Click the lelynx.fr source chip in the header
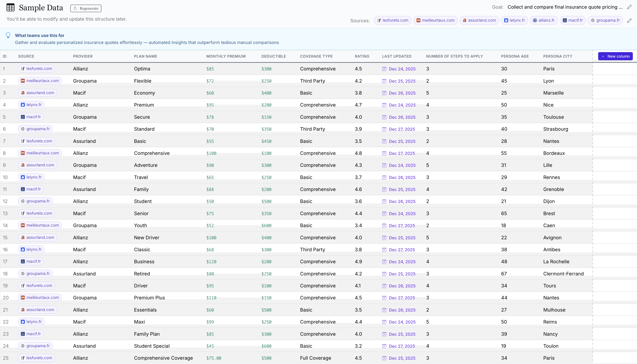 (x=514, y=20)
